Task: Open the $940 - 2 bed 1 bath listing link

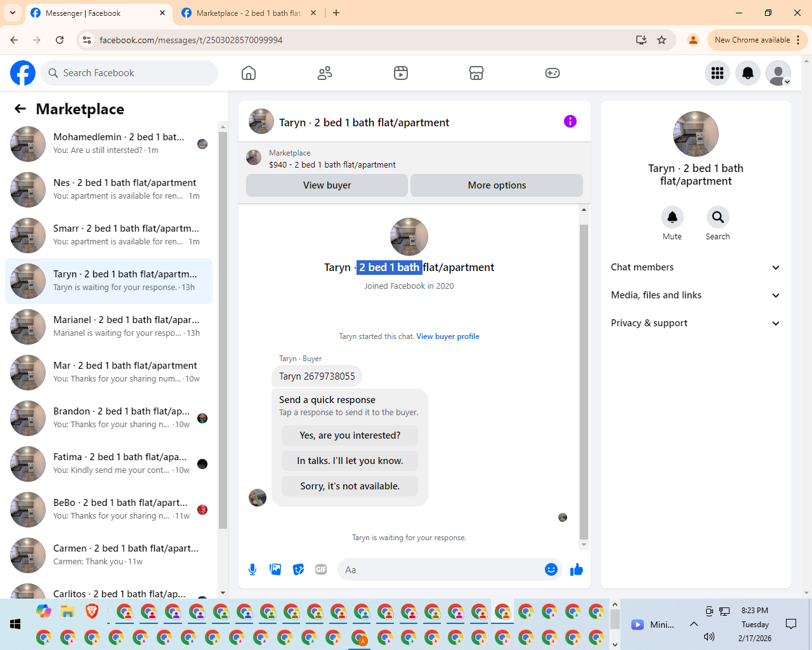Action: (332, 164)
